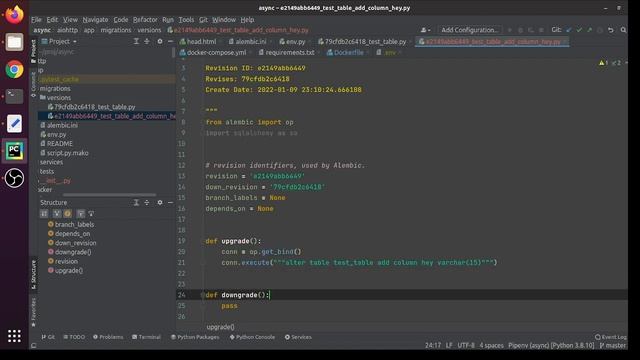This screenshot has height=360, width=640.
Task: Open the Terminal tool window button
Action: click(x=146, y=337)
